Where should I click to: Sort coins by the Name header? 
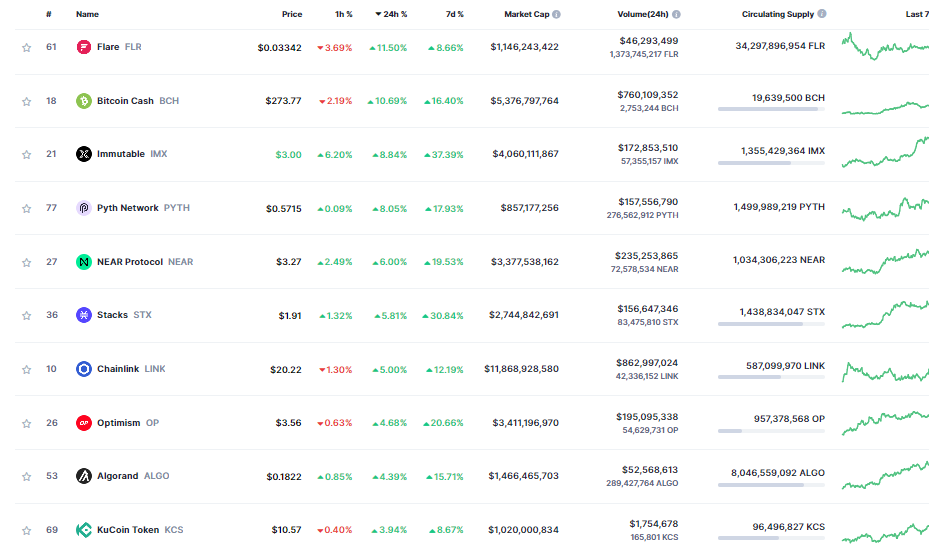pos(87,14)
